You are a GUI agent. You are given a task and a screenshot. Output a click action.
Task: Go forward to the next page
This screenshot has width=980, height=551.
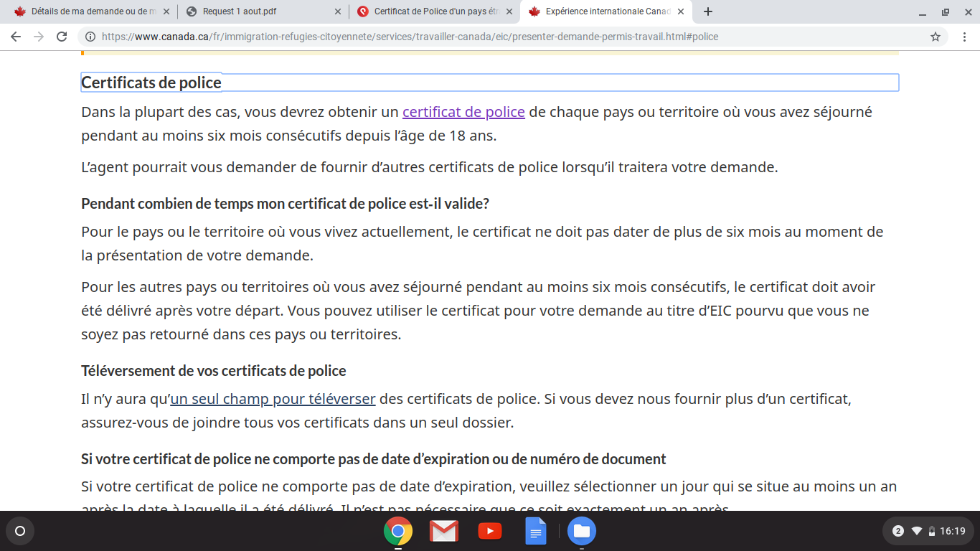click(39, 37)
